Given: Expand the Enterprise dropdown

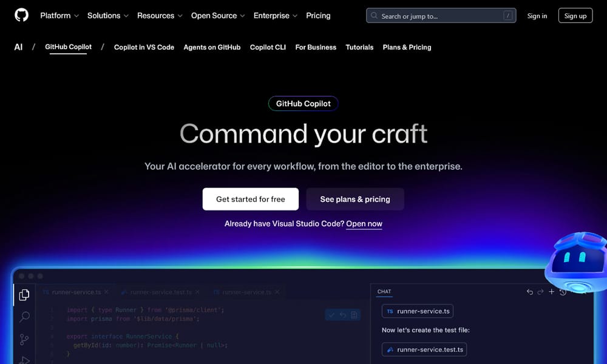Looking at the screenshot, I should (x=274, y=16).
